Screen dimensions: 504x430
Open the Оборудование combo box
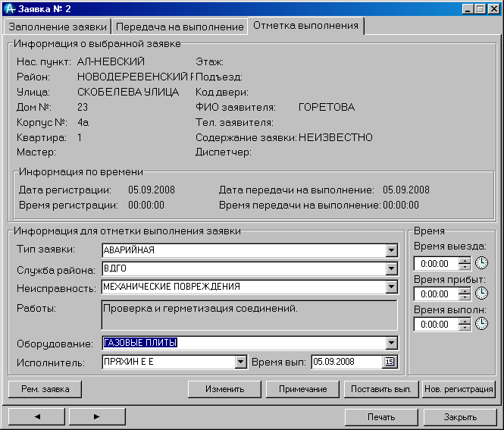pyautogui.click(x=391, y=344)
